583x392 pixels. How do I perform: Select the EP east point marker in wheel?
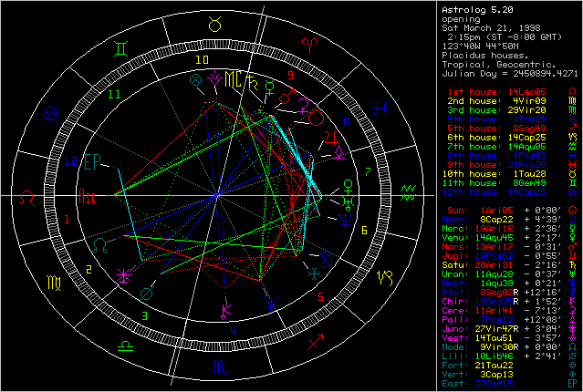92,162
